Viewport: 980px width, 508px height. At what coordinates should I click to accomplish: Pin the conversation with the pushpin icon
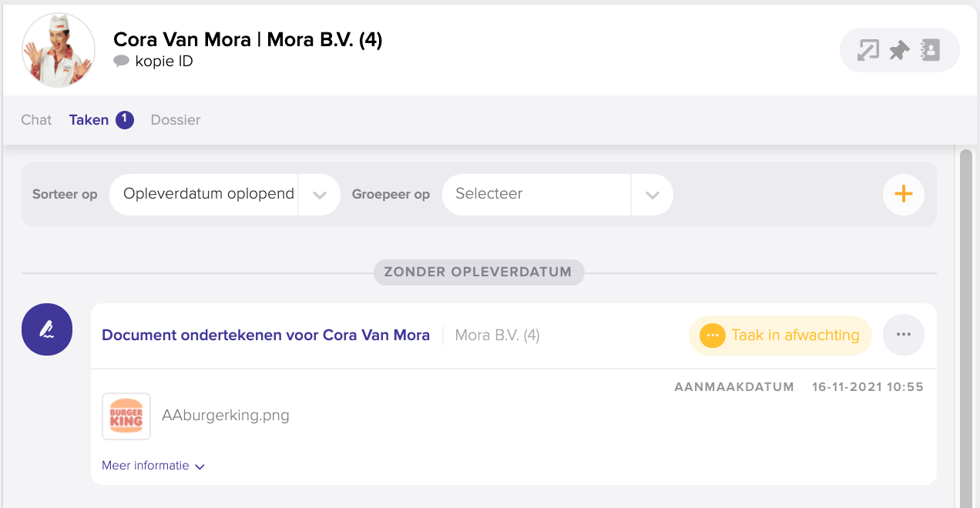[899, 51]
